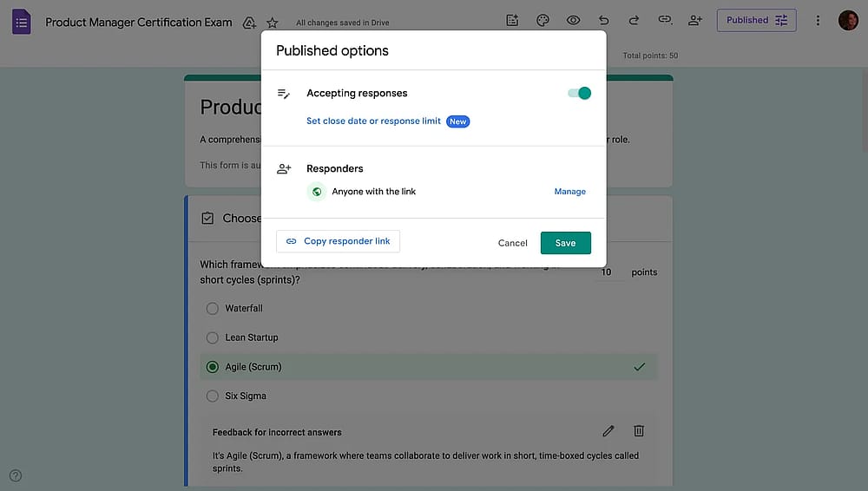Click the redo arrow icon
This screenshot has width=868, height=491.
click(634, 21)
